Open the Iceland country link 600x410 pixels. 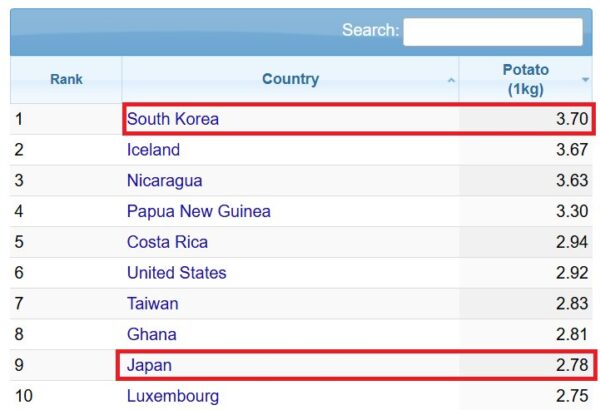[153, 150]
